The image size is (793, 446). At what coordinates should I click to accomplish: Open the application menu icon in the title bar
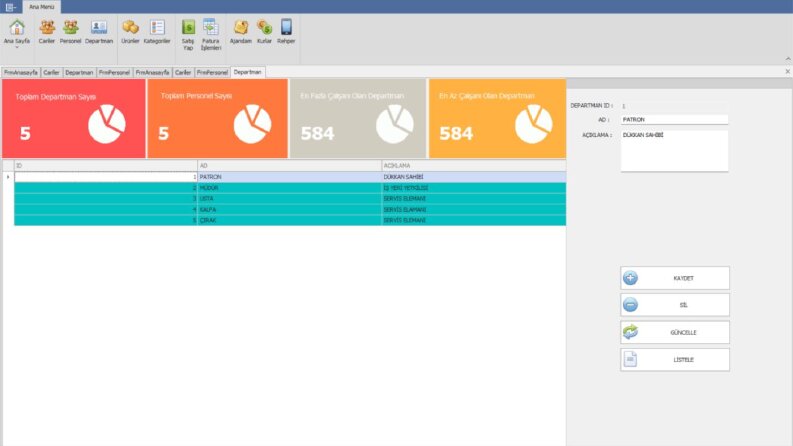point(10,7)
